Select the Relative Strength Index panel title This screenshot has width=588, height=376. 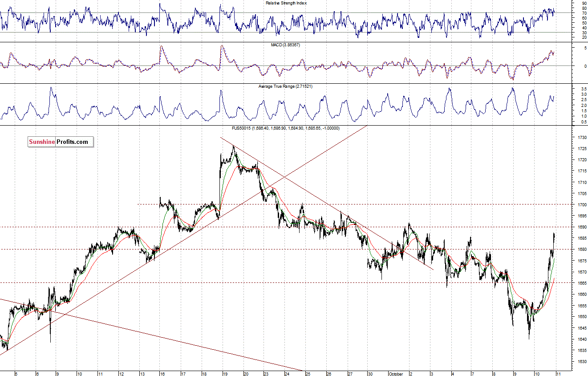(286, 3)
